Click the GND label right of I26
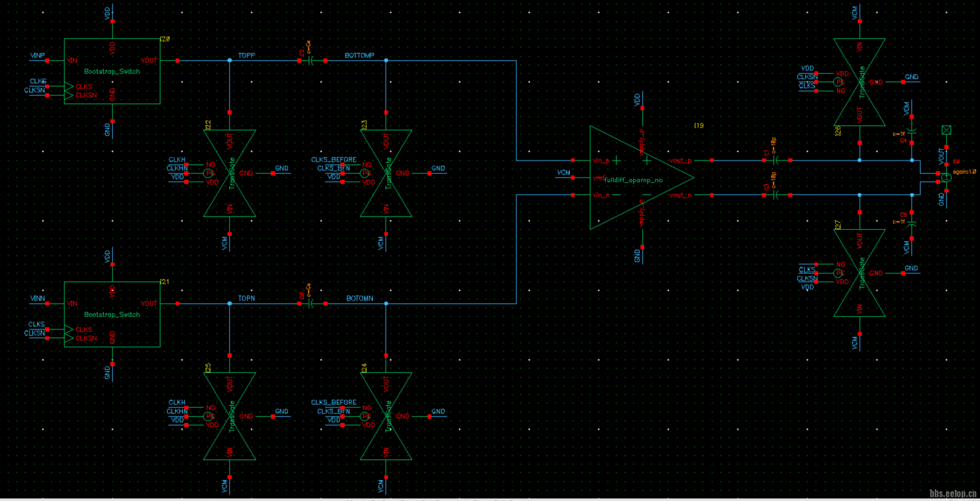 coord(911,77)
